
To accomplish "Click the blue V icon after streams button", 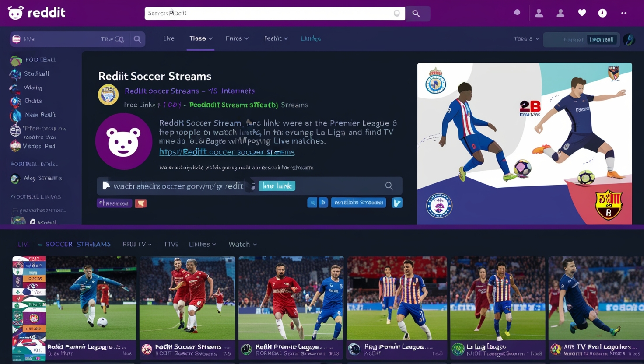I will pos(397,203).
